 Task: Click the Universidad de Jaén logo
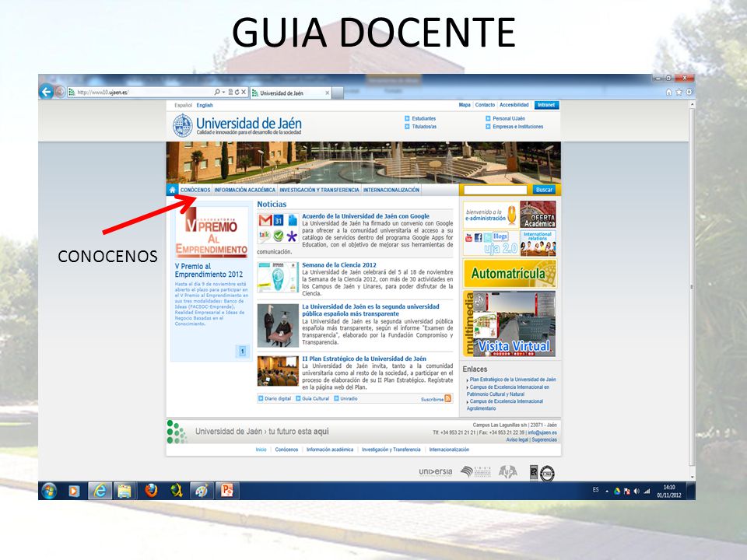237,126
